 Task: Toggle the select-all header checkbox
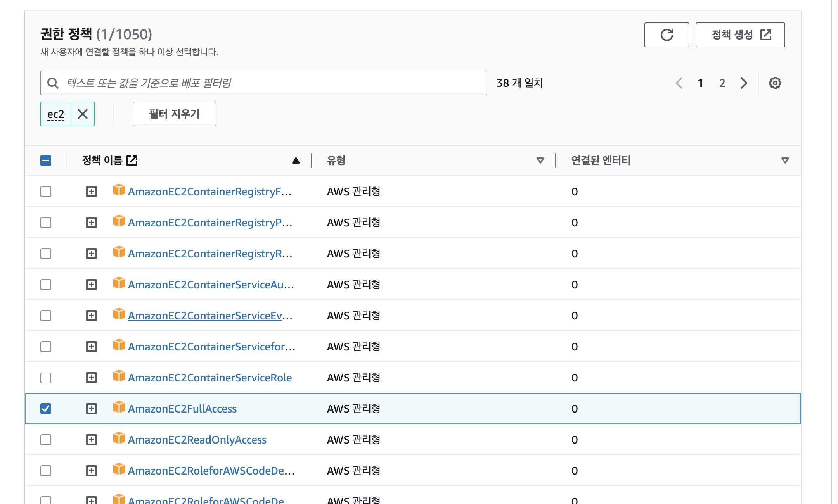(46, 161)
